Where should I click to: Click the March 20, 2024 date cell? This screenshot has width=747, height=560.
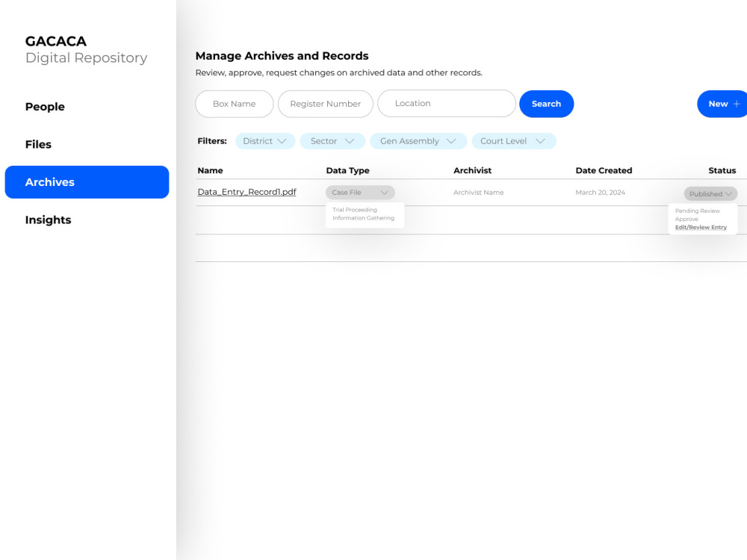click(601, 193)
